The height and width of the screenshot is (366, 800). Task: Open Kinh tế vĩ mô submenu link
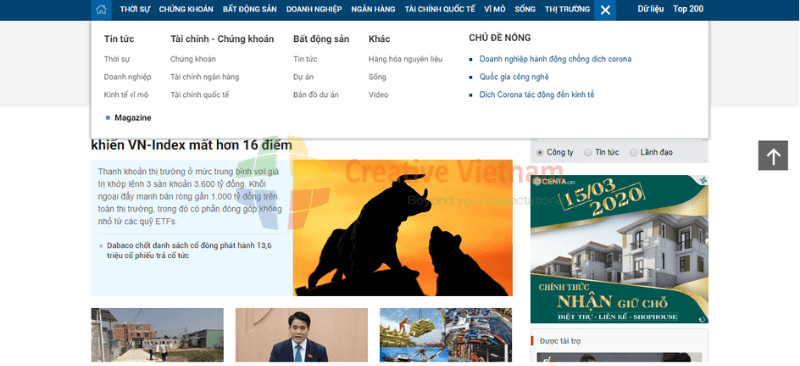coord(126,95)
